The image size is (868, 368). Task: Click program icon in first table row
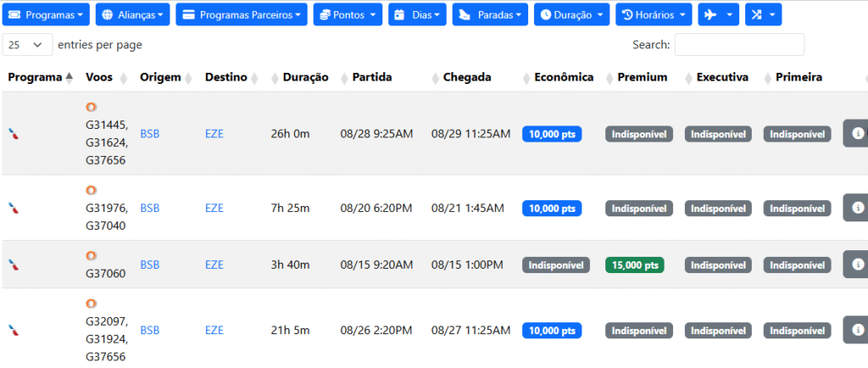pos(14,133)
